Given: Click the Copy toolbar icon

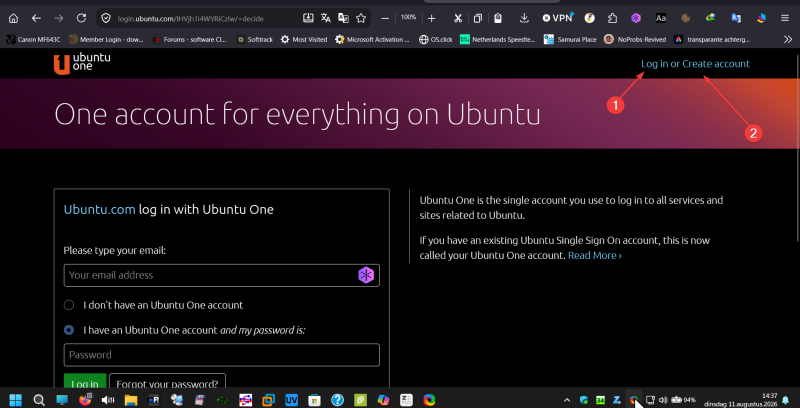Looking at the screenshot, I should click(x=478, y=18).
